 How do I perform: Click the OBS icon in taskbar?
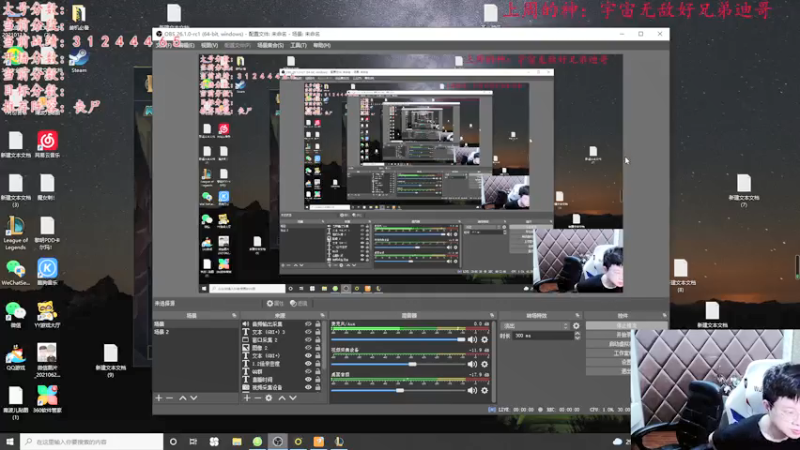[x=278, y=442]
